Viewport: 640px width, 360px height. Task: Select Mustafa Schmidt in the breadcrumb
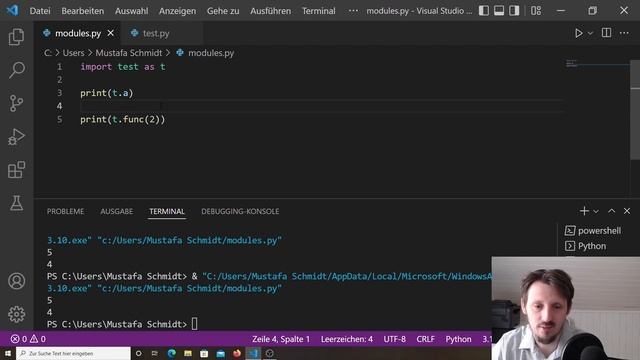(x=129, y=53)
